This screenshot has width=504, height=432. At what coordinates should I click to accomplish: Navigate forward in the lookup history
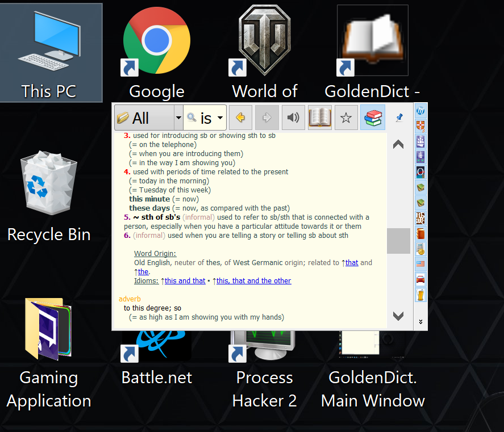pos(266,118)
